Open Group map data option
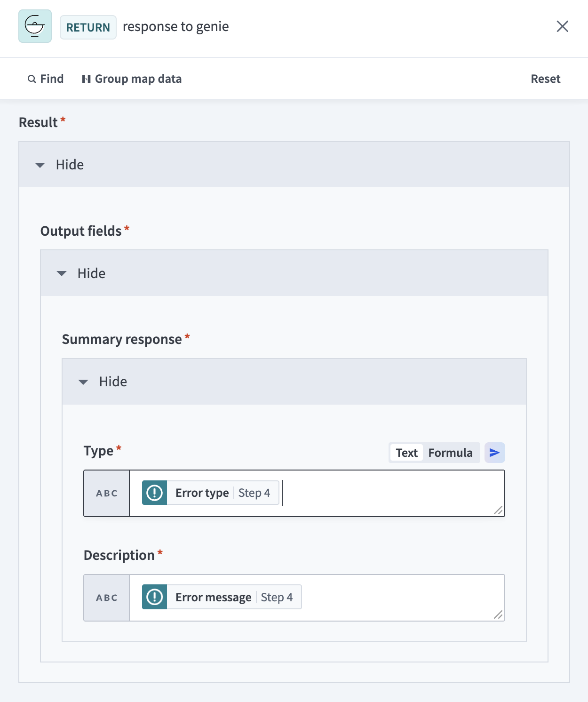The width and height of the screenshot is (588, 702). [132, 79]
